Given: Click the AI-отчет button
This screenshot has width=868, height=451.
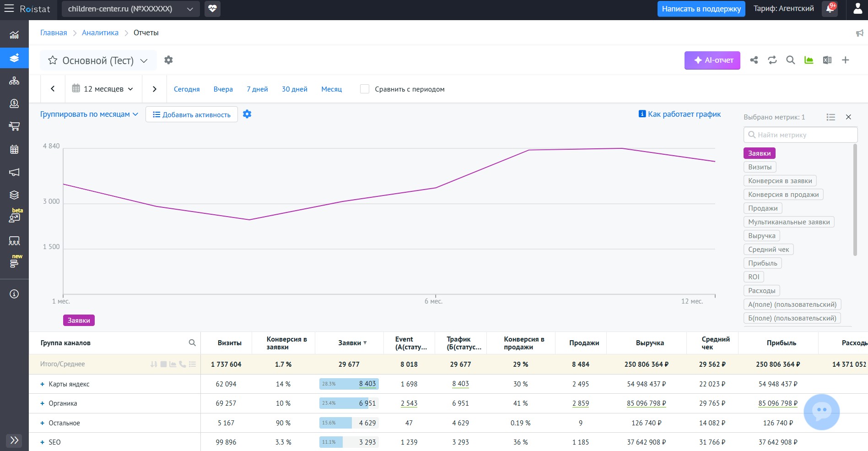Looking at the screenshot, I should tap(712, 60).
